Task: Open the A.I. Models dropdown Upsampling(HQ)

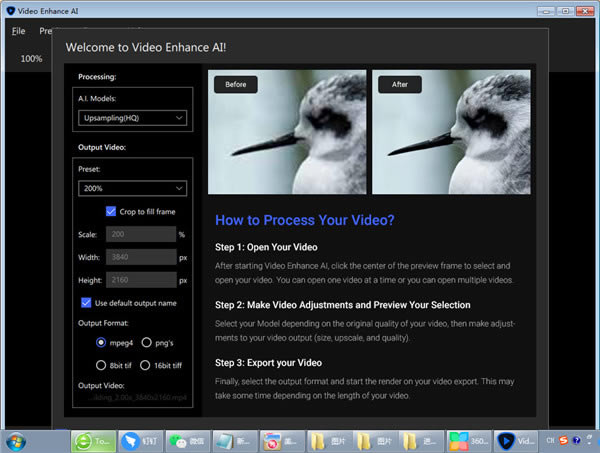Action: (x=132, y=118)
